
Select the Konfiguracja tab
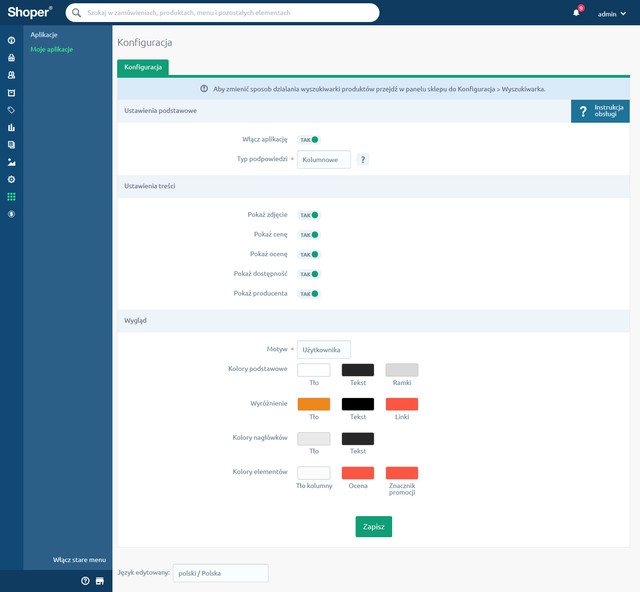[143, 68]
